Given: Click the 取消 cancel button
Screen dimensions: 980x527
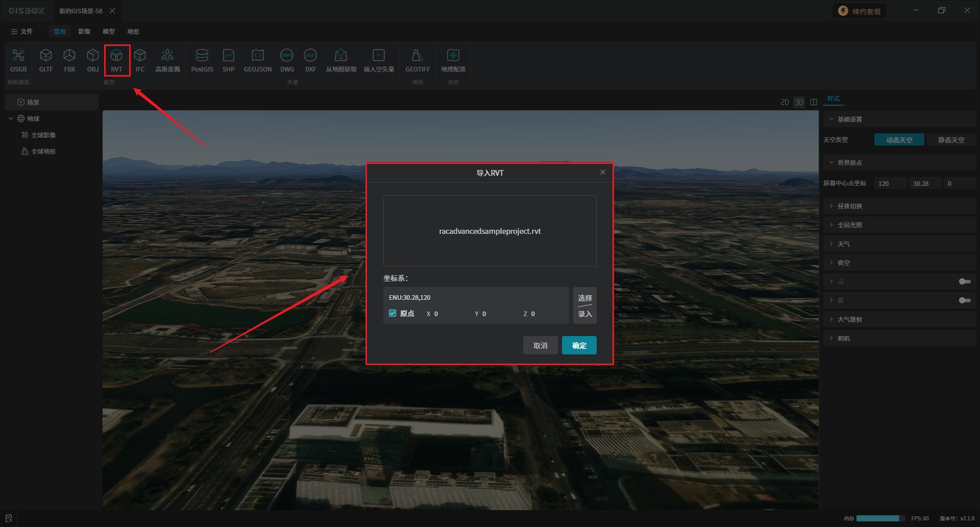Looking at the screenshot, I should click(540, 345).
